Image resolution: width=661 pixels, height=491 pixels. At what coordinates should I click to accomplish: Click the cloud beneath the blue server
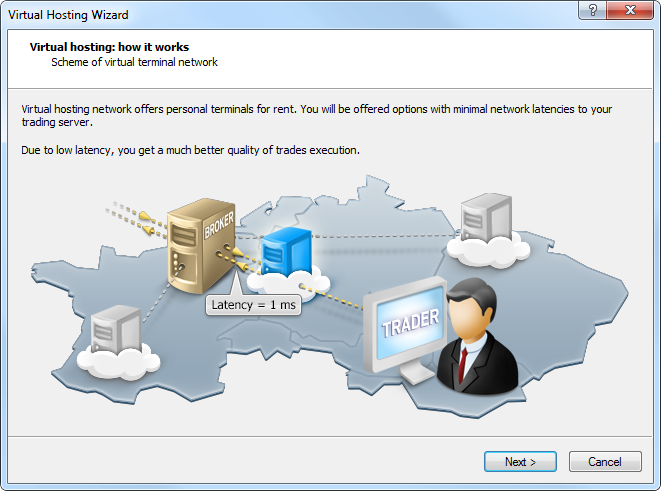[x=288, y=285]
